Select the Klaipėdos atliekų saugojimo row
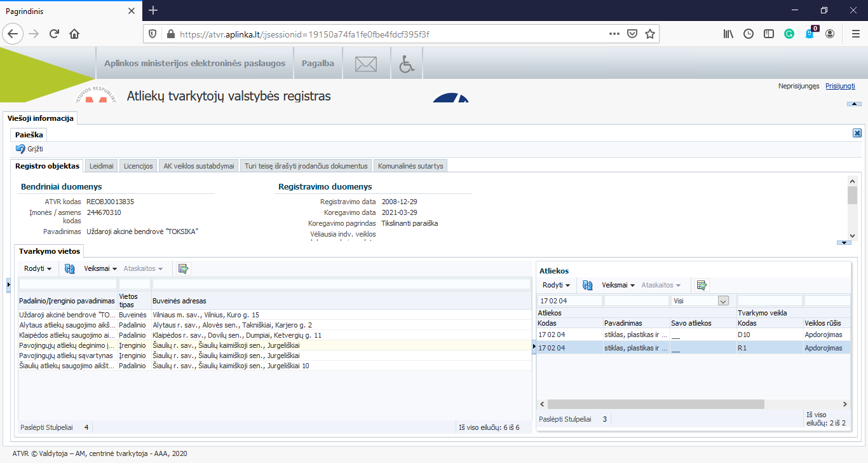 67,335
